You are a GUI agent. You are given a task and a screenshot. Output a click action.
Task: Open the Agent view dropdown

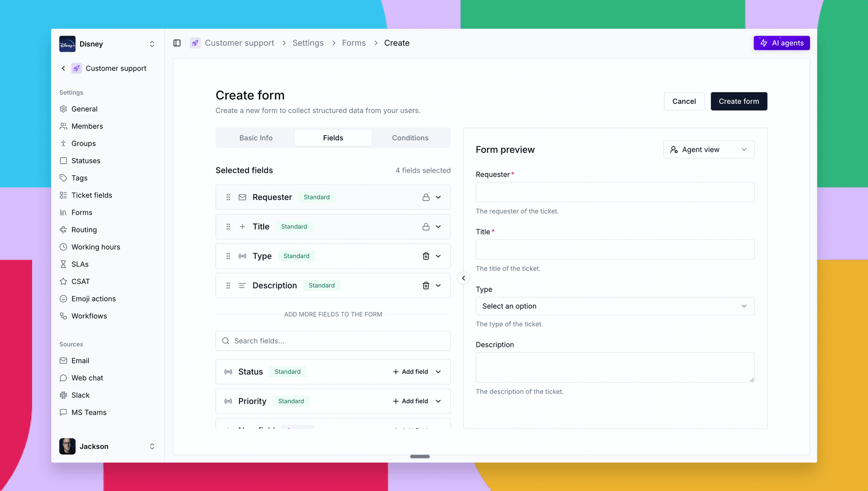pyautogui.click(x=708, y=149)
